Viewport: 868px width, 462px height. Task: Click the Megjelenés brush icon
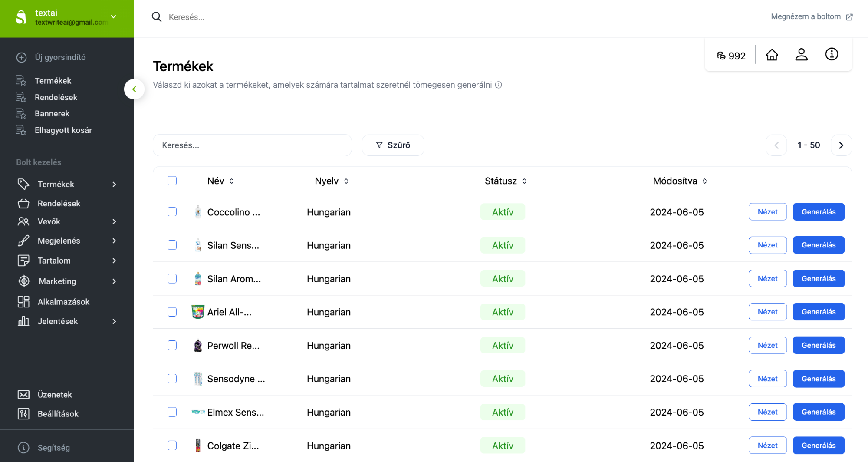pos(23,241)
